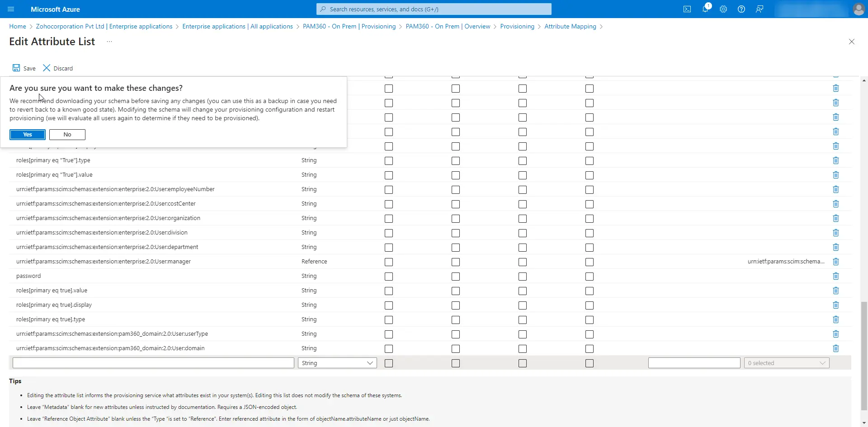This screenshot has width=868, height=427.
Task: Open more options next to Edit Attribute List
Action: (x=109, y=42)
